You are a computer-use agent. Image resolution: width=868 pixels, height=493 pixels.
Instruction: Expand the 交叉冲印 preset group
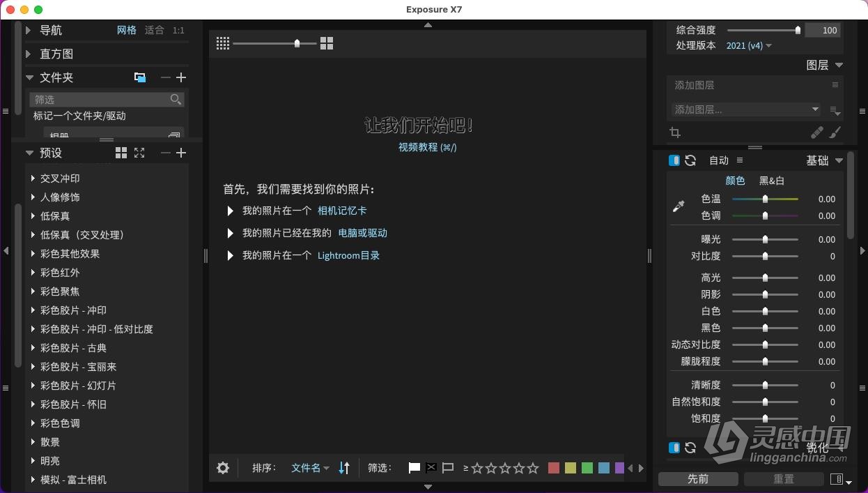point(33,179)
